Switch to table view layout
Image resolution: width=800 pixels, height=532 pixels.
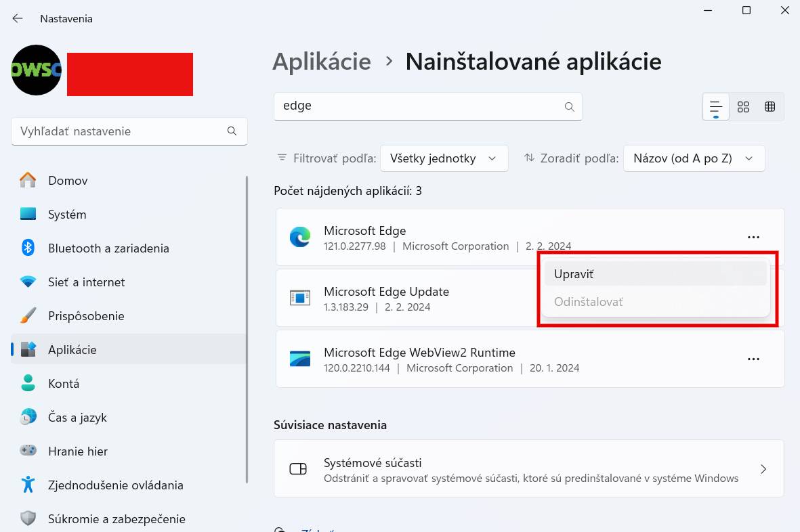(x=770, y=107)
